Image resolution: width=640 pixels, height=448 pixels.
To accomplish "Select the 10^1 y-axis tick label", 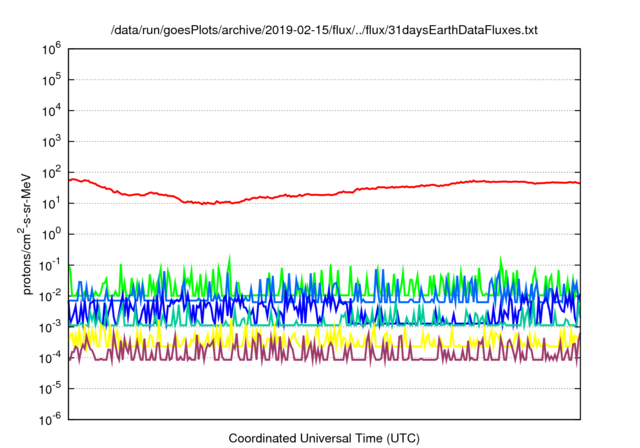I will point(50,203).
